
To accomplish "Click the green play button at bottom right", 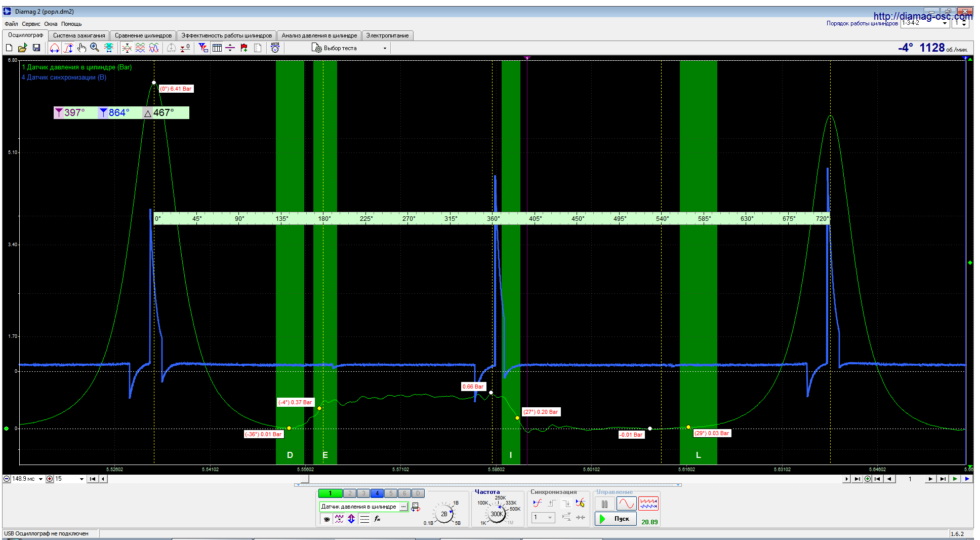I will click(955, 479).
